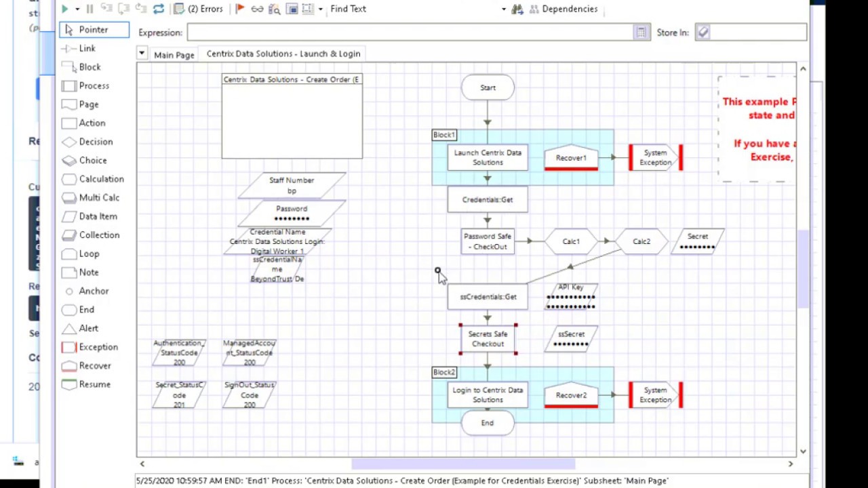Expand the Find Text dropdown arrow

(x=504, y=9)
